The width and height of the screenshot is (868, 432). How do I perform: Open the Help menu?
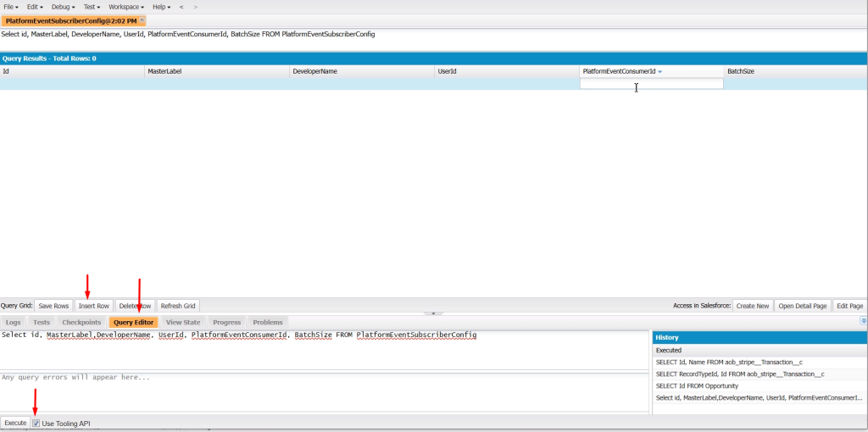click(162, 7)
